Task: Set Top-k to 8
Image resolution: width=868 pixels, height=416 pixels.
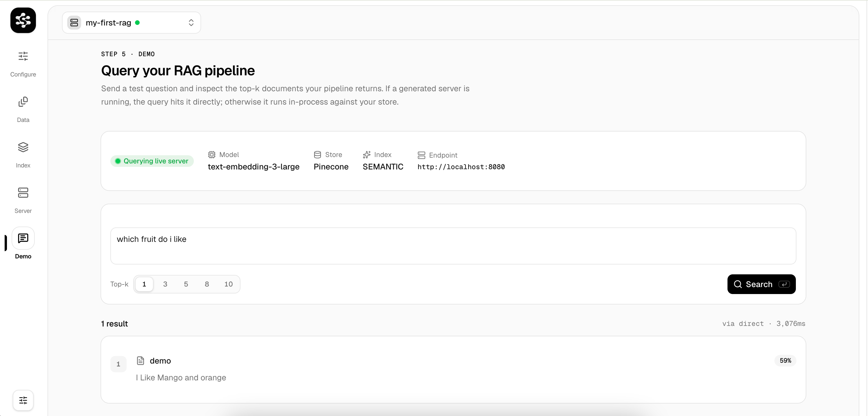Action: (x=207, y=284)
